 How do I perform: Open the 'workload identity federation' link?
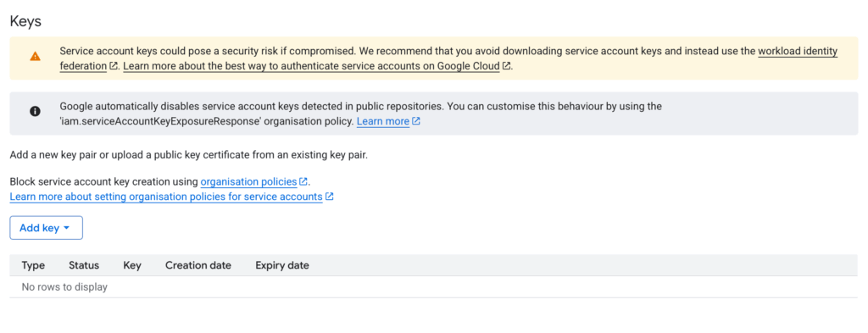[798, 52]
